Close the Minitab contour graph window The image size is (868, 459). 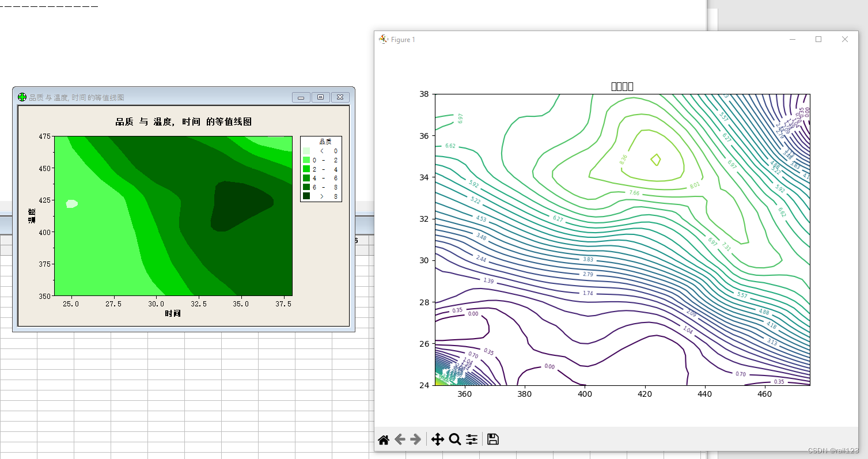click(x=340, y=97)
